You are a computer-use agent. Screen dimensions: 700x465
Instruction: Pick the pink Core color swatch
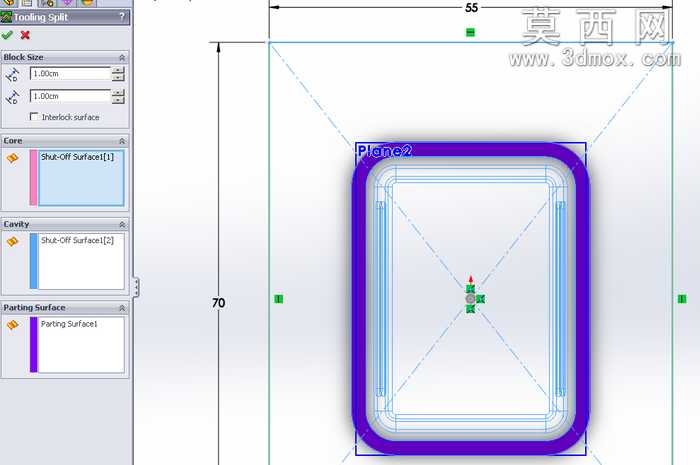click(33, 178)
